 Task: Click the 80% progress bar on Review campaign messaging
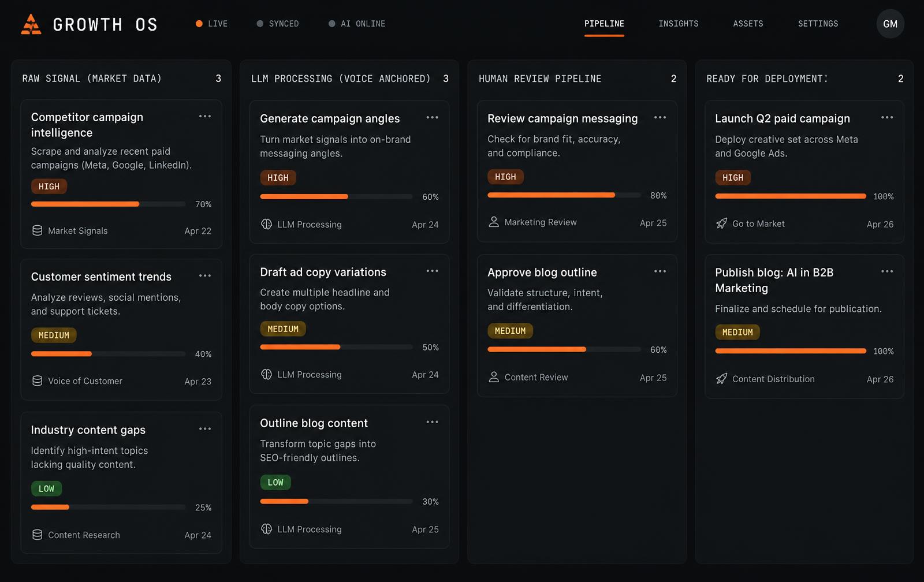tap(564, 195)
